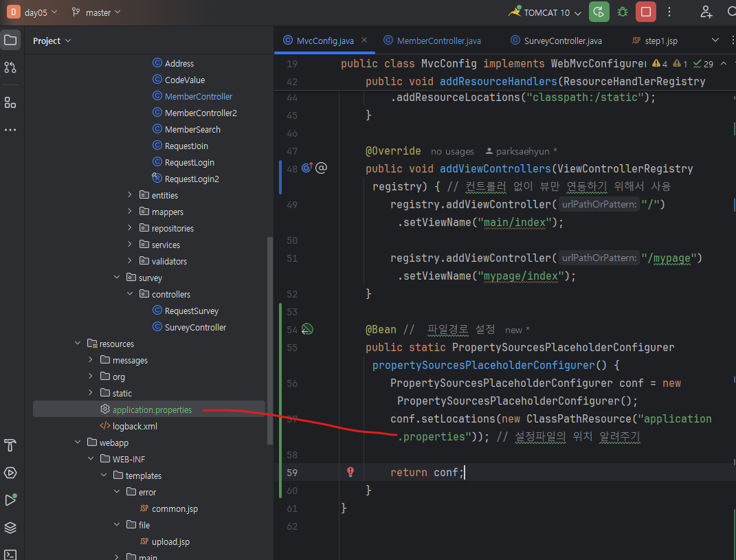
Task: Expand the messages folder
Action: pos(91,359)
